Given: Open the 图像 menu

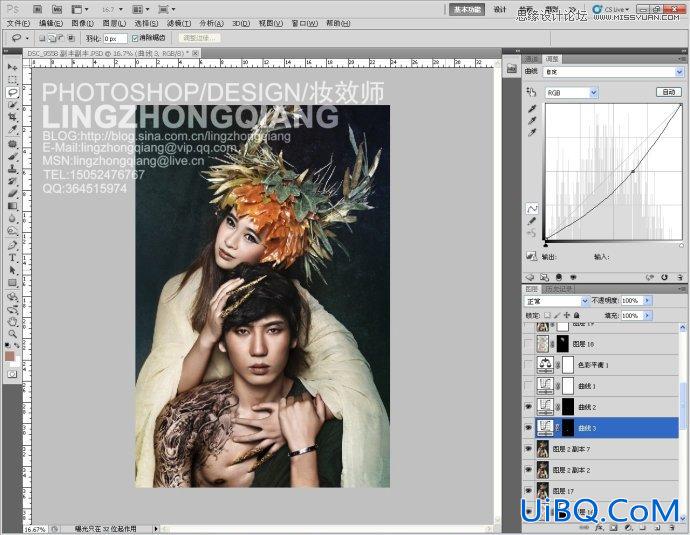Looking at the screenshot, I should click(82, 23).
